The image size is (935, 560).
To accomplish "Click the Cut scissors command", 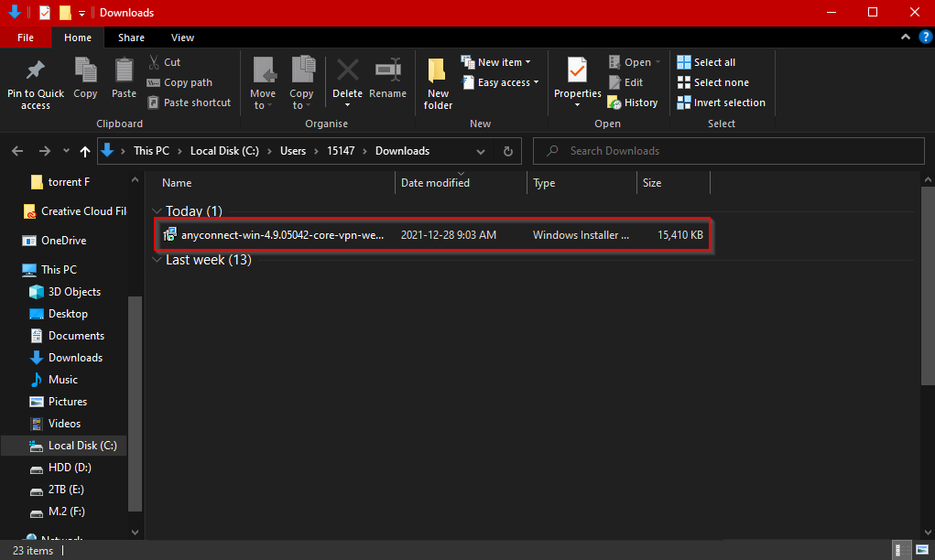I will (165, 62).
